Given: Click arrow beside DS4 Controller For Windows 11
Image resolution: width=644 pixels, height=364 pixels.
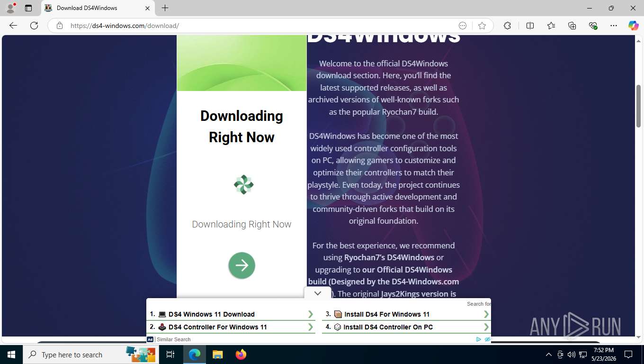Looking at the screenshot, I should (x=311, y=327).
